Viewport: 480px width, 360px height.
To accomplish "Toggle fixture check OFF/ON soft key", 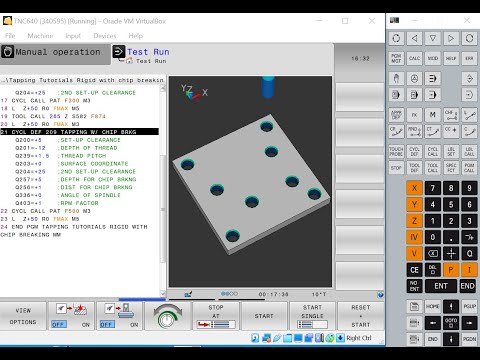I will coord(119,316).
